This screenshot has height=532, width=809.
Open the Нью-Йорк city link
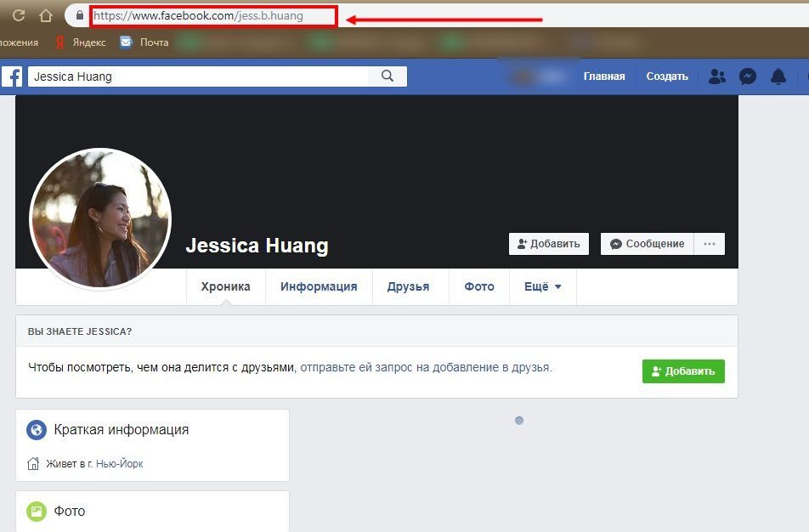[x=120, y=463]
